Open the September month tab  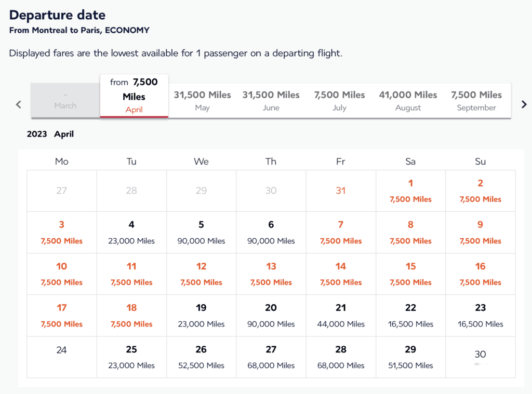pos(476,101)
